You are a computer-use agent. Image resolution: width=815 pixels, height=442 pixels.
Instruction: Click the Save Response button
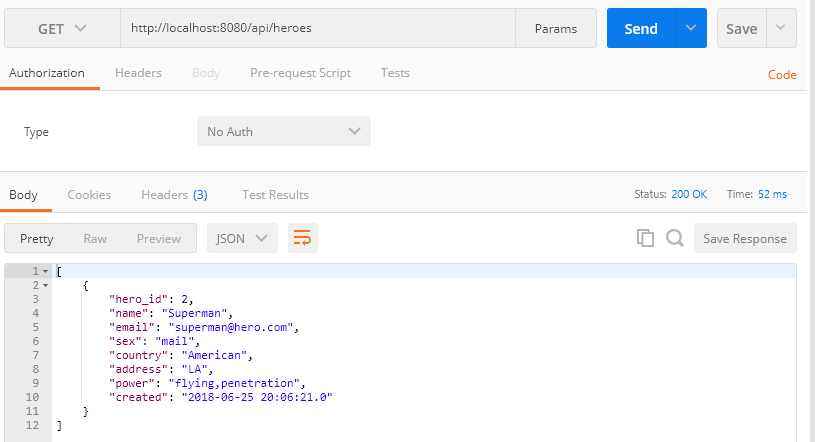745,238
